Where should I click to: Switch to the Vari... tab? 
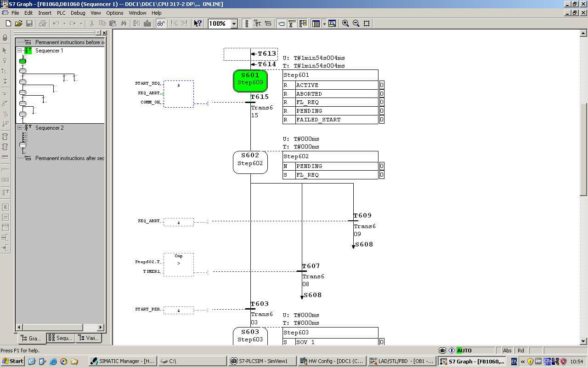tap(88, 338)
